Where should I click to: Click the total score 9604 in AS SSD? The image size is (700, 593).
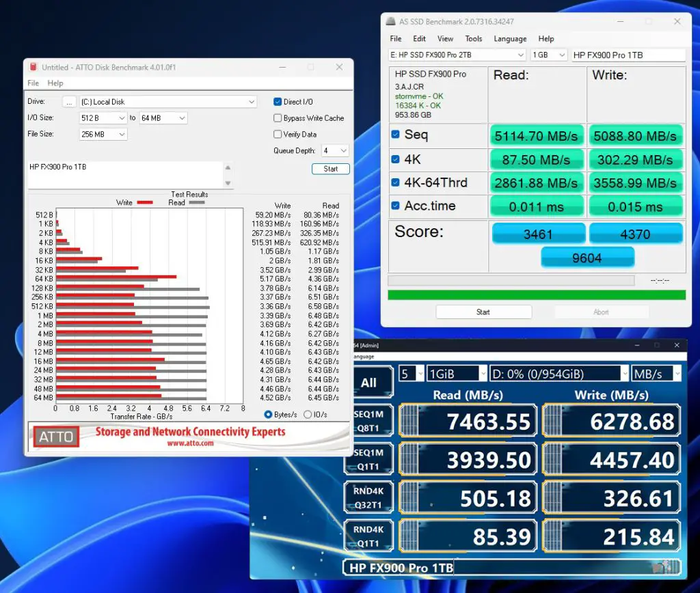click(x=587, y=258)
